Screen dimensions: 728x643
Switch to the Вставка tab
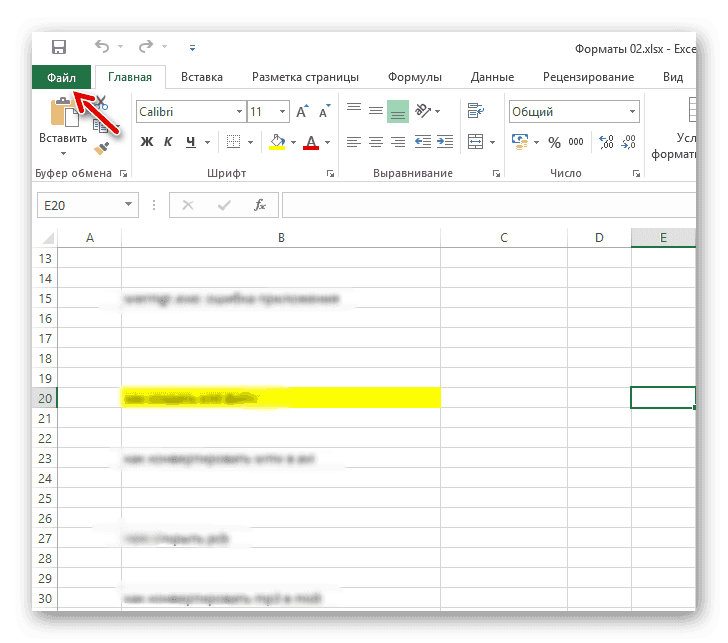[202, 77]
